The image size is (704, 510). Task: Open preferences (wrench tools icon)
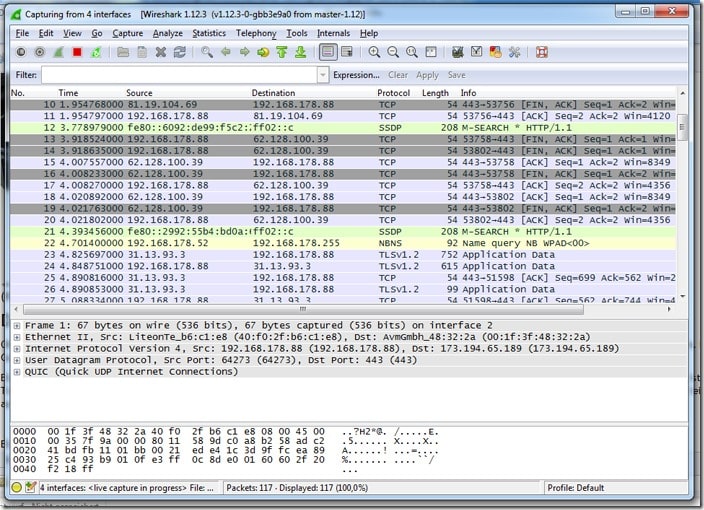coord(515,52)
